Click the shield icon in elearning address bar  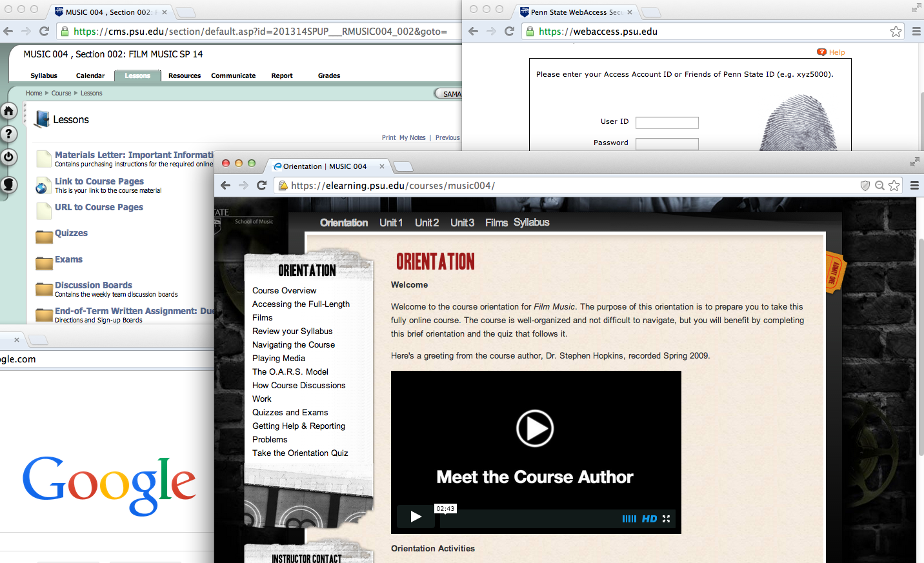(x=865, y=186)
